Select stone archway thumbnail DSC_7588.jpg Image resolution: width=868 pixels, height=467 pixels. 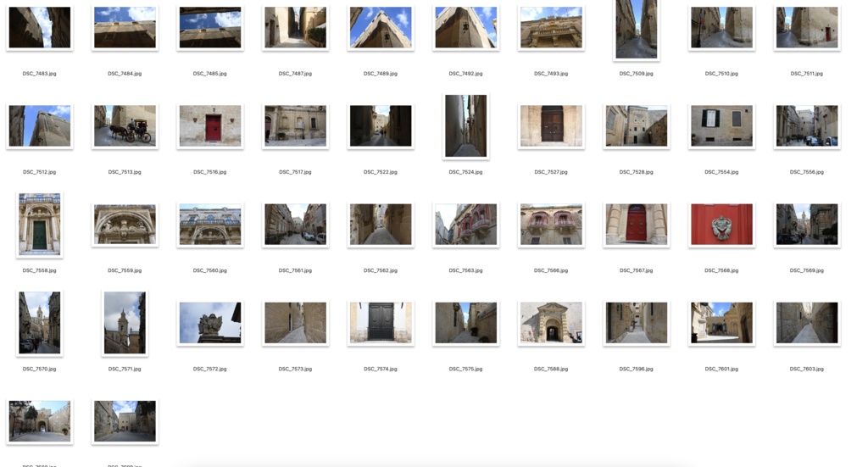click(551, 323)
